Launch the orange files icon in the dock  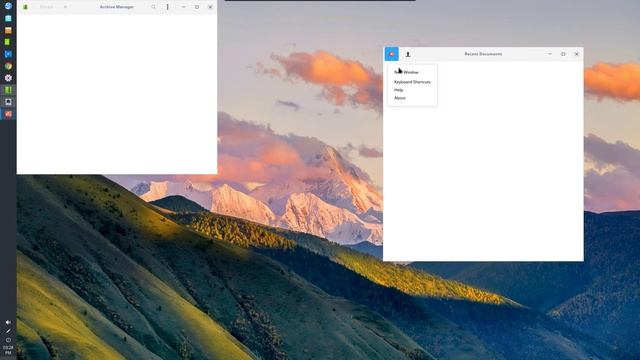pos(8,30)
